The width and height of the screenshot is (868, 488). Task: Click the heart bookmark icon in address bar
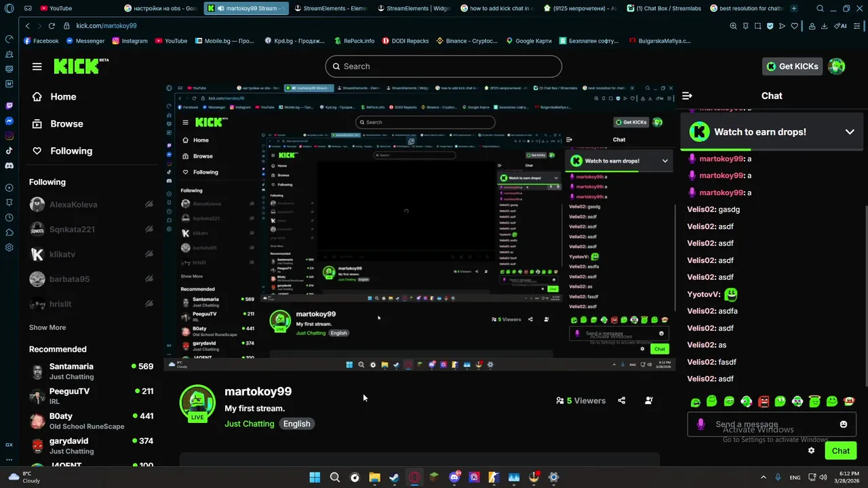[794, 26]
